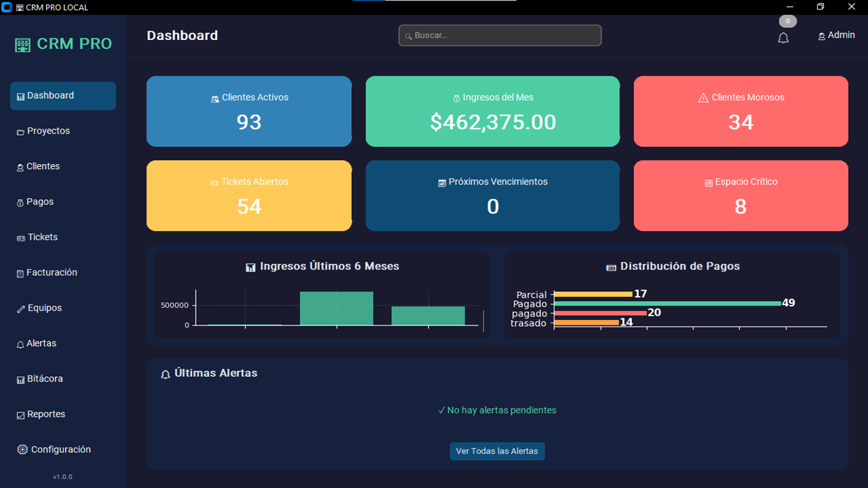Click the notification count badge
Screen dimensions: 868x488
(787, 20)
